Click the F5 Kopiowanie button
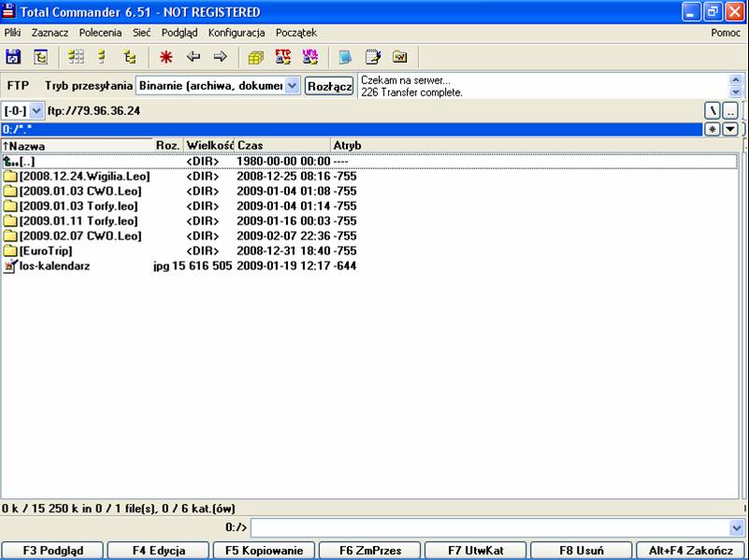This screenshot has width=749, height=560. pos(264,551)
